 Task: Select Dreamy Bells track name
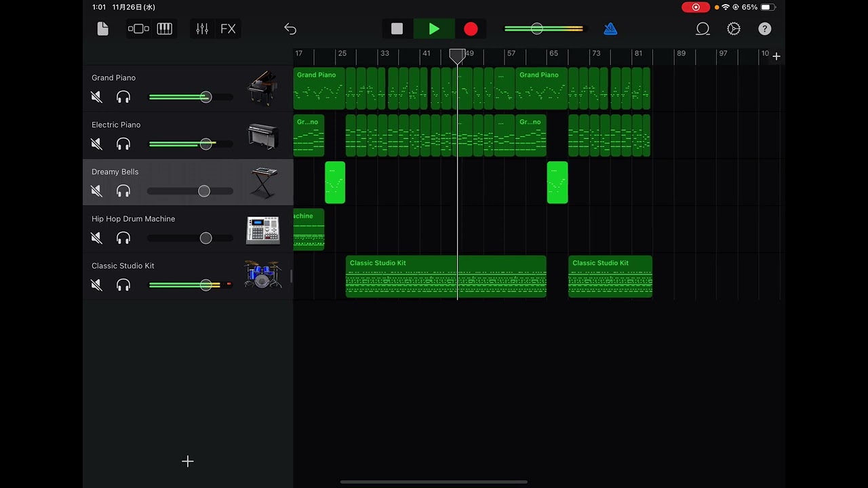click(x=115, y=171)
